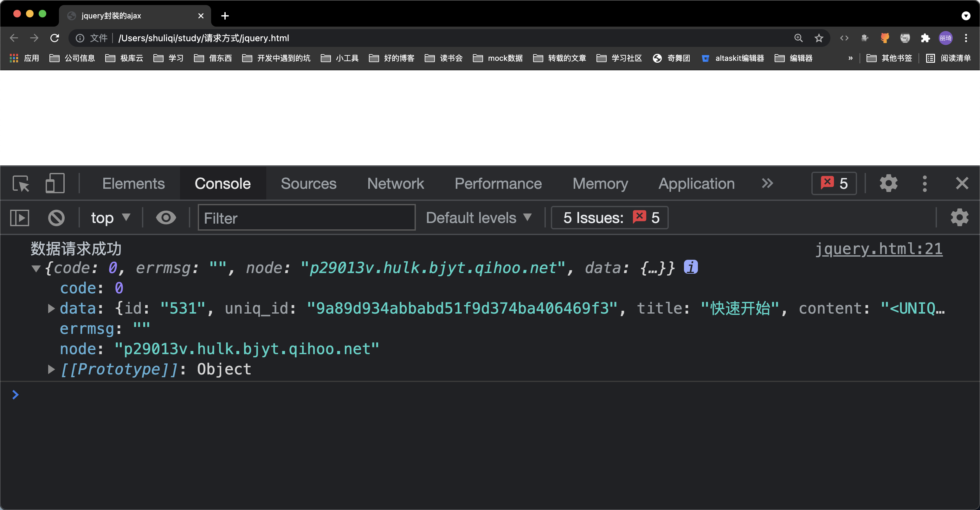Open the 学习 bookmark folder
The width and height of the screenshot is (980, 510).
click(x=169, y=58)
